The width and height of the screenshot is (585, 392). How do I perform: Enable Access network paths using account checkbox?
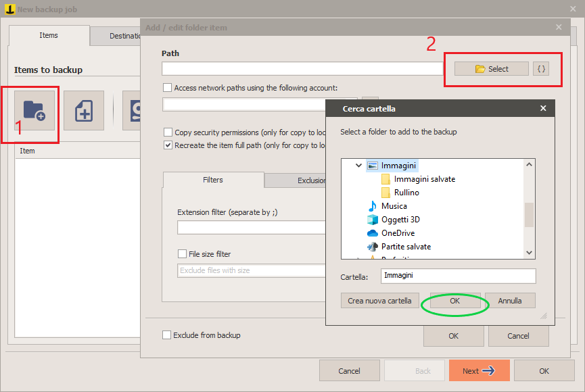point(168,88)
